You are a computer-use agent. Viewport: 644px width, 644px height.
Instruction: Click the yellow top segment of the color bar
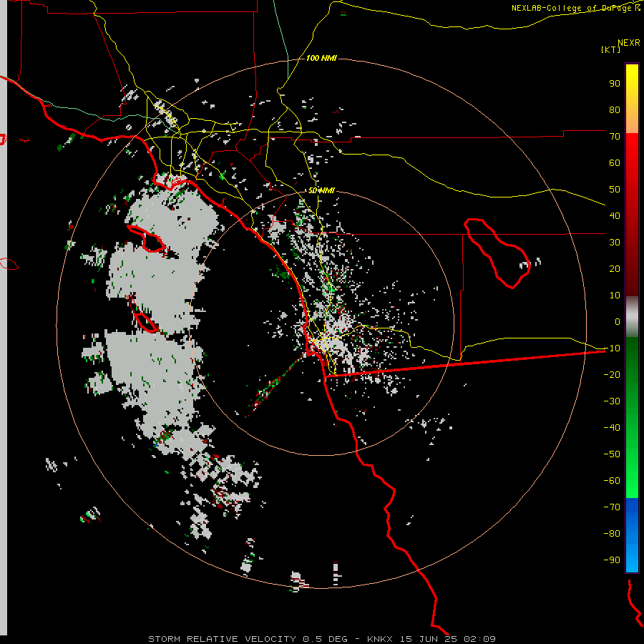[x=632, y=99]
